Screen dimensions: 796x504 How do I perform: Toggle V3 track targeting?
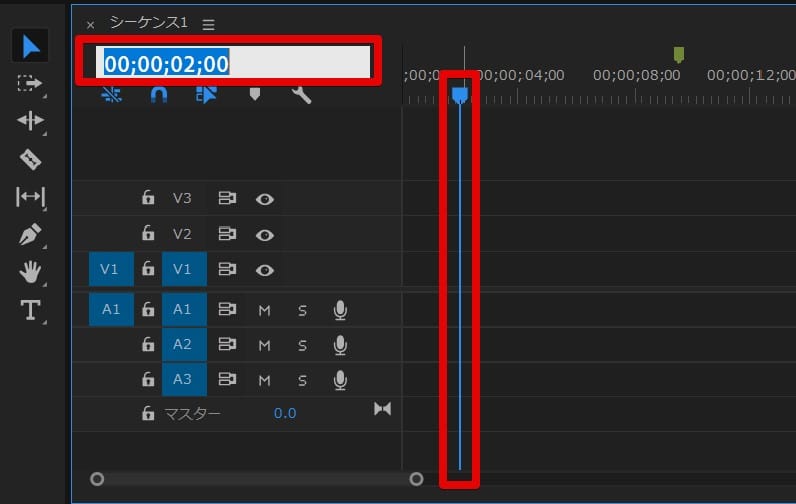tap(182, 198)
